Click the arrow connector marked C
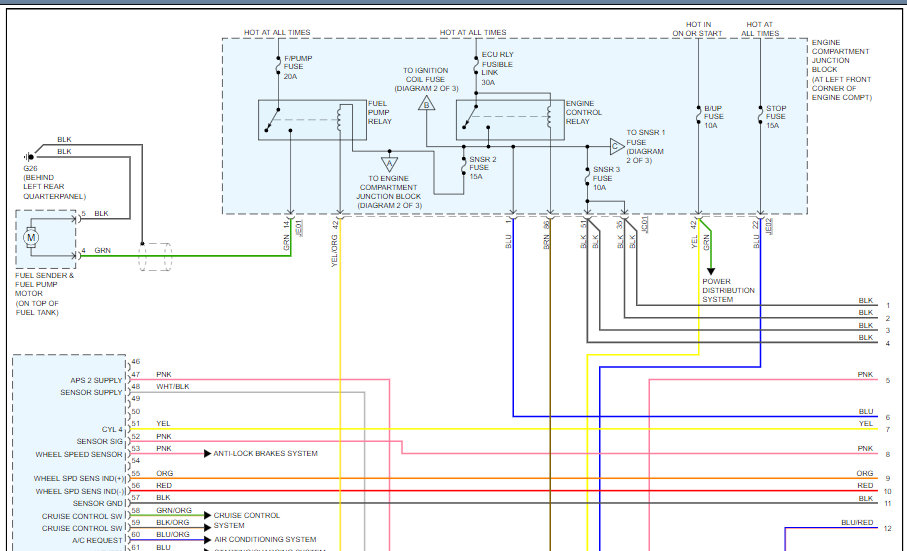 point(617,146)
